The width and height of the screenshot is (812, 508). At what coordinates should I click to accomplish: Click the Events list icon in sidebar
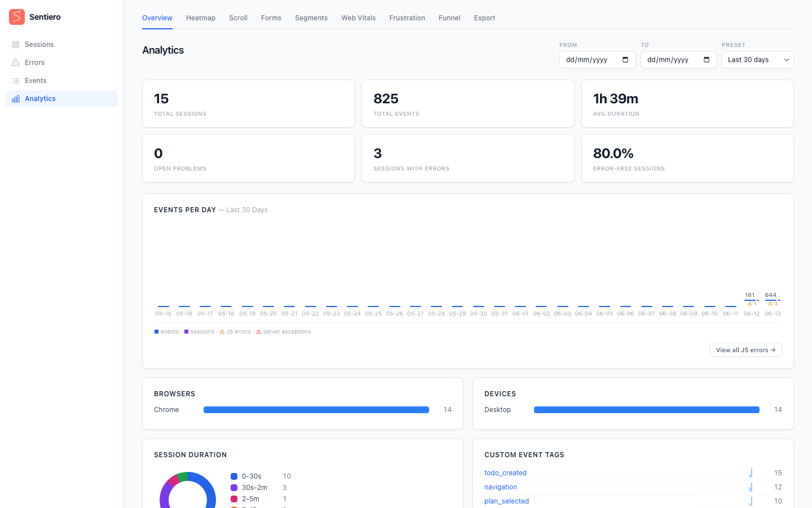point(16,81)
